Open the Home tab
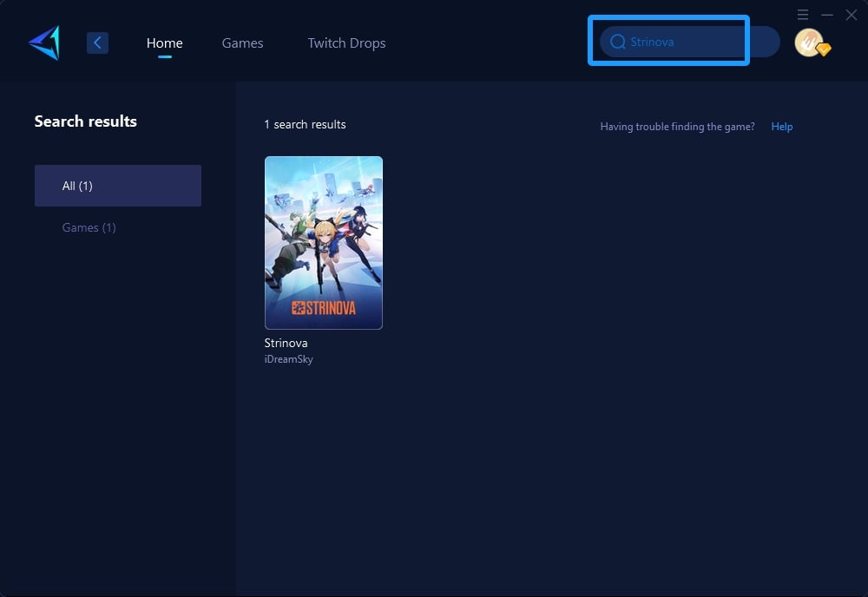Image resolution: width=868 pixels, height=597 pixels. [164, 43]
